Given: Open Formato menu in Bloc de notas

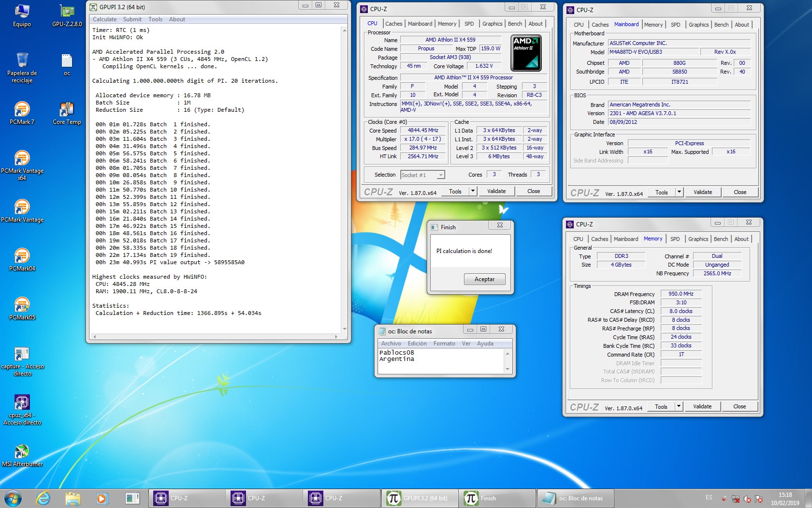Looking at the screenshot, I should click(444, 344).
